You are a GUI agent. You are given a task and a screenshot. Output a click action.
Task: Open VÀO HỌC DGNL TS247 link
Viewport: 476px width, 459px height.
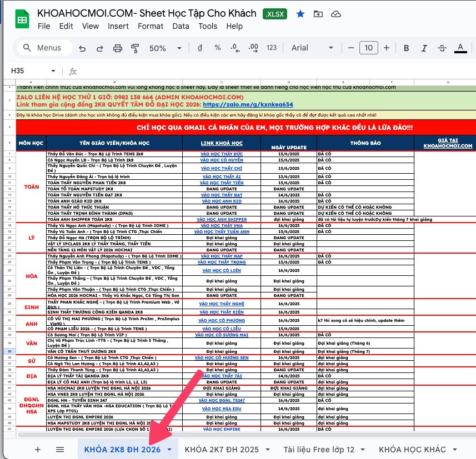pos(222,401)
